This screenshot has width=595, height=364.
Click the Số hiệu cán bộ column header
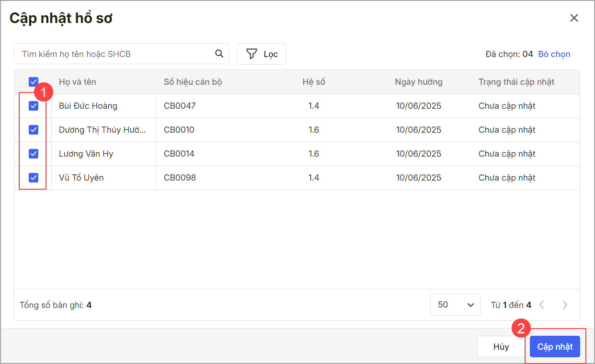pyautogui.click(x=193, y=82)
